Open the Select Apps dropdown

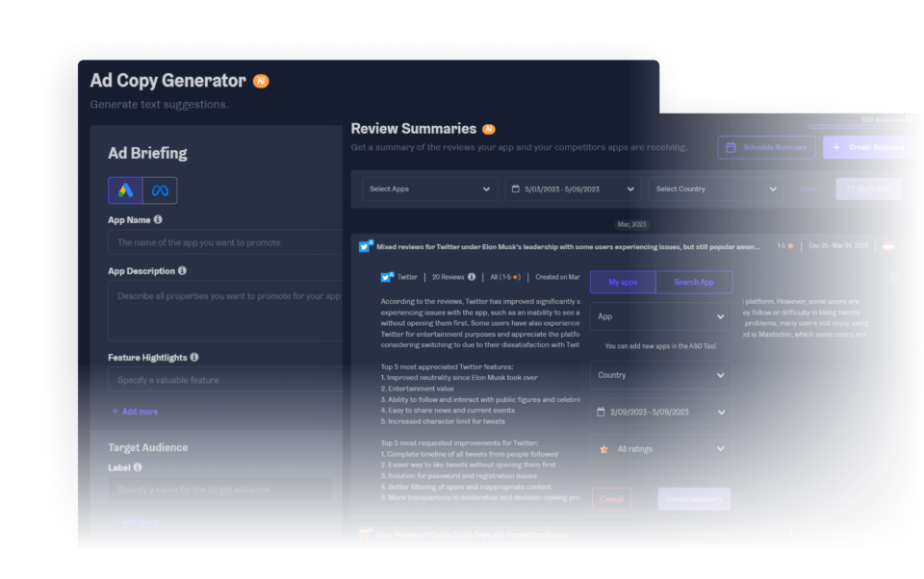[429, 189]
